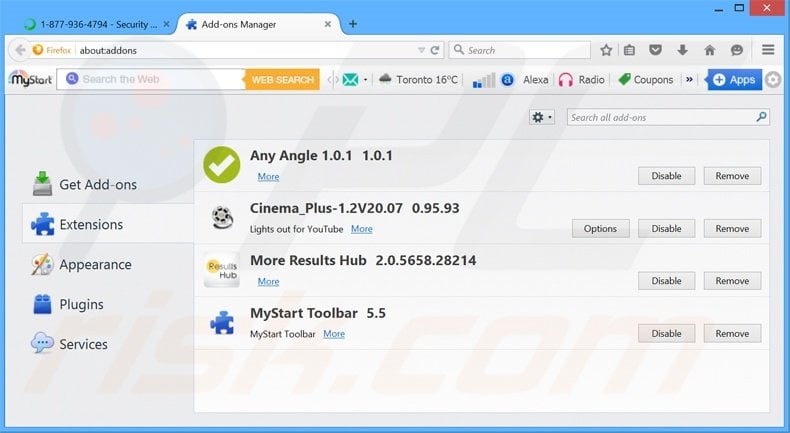Click the More link under More Results Hub
This screenshot has width=790, height=433.
268,281
